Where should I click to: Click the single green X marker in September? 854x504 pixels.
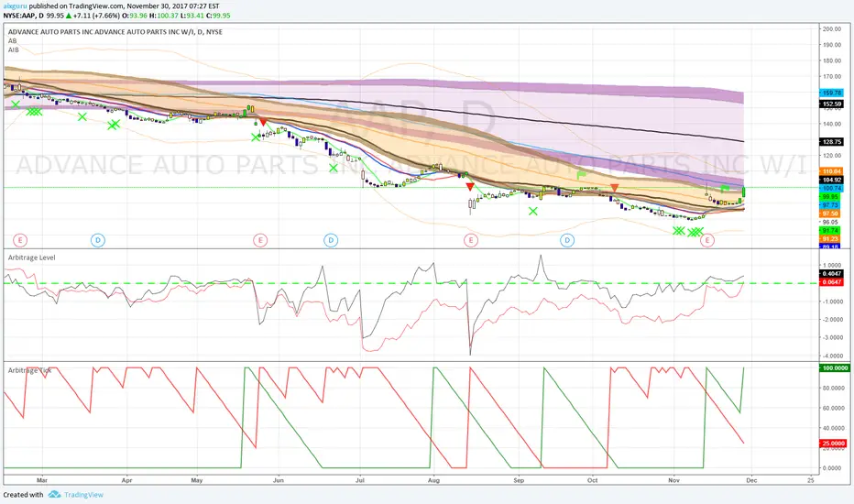click(x=532, y=211)
